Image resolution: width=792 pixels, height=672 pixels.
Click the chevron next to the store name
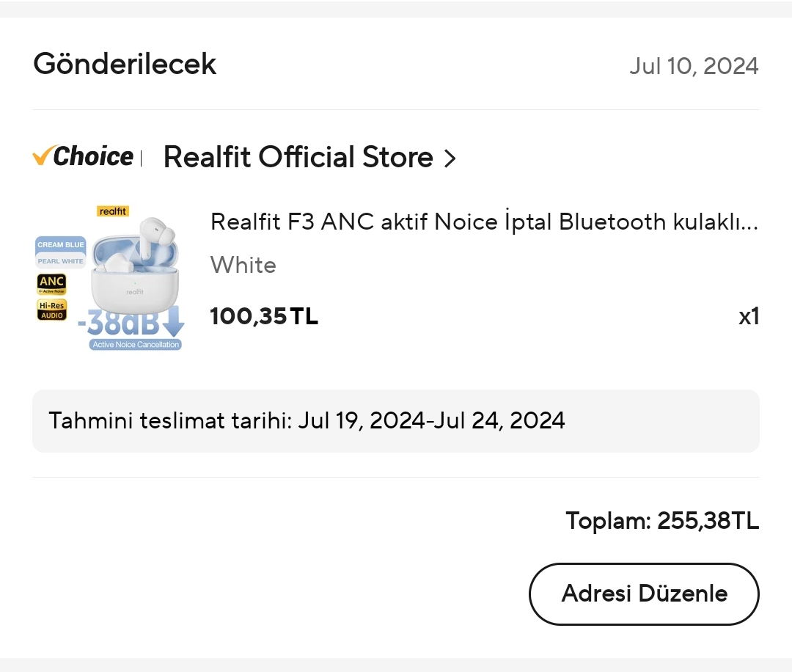click(x=450, y=158)
